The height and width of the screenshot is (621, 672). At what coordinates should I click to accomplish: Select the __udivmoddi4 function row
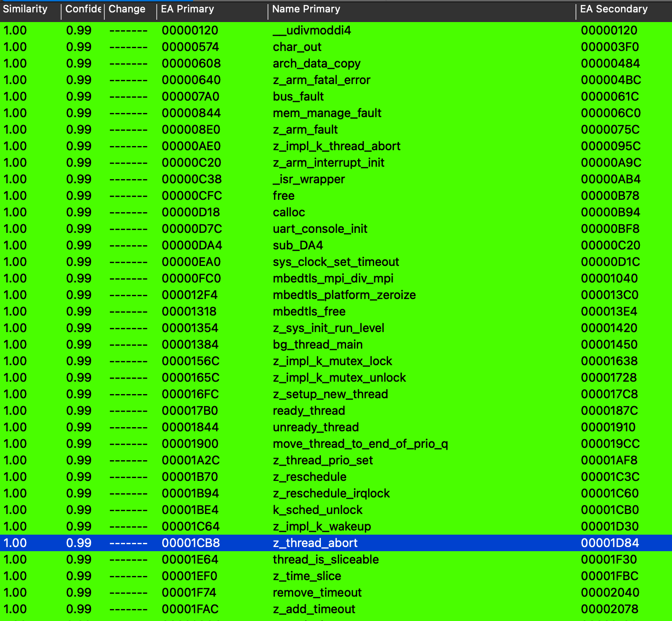[x=312, y=30]
